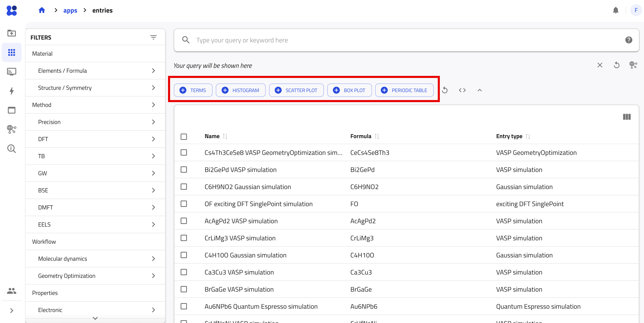Open the window panel sidebar icon
This screenshot has width=644, height=323.
click(x=12, y=110)
